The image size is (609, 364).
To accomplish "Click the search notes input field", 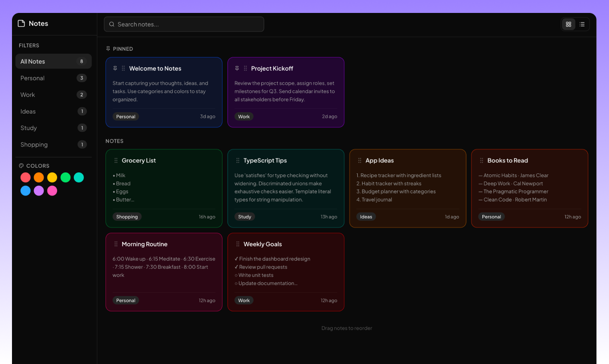I will [x=184, y=24].
